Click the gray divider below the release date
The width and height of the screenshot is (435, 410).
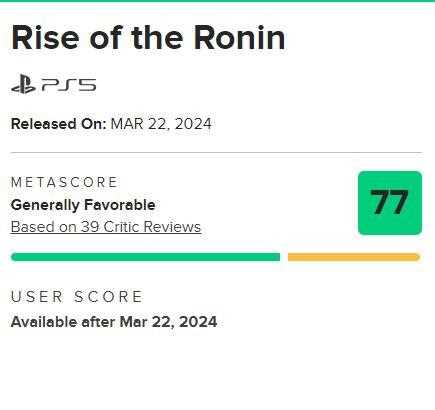(x=216, y=152)
